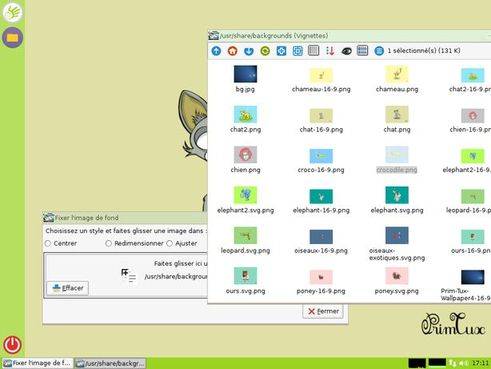Go up to the parent directory

point(216,51)
